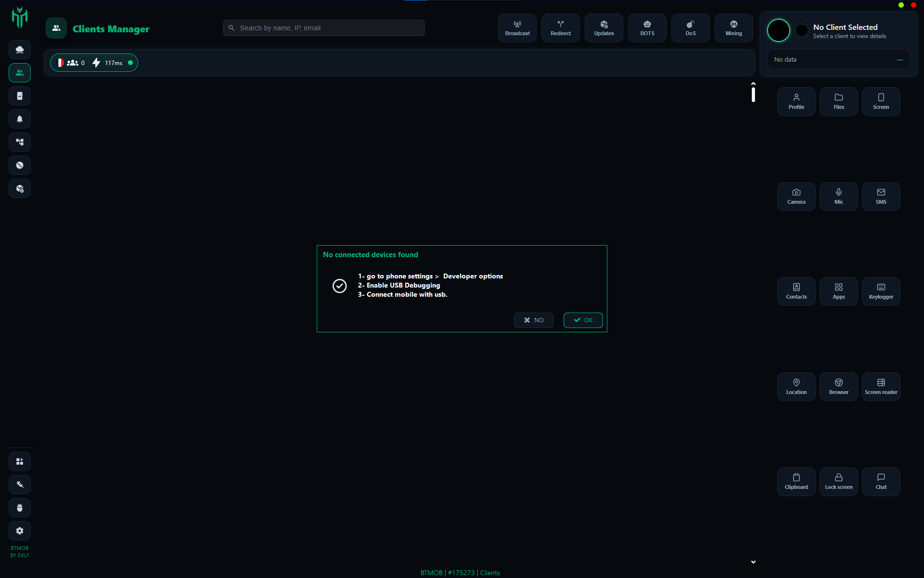Click NO in the dialog
This screenshot has height=578, width=924.
pos(533,320)
